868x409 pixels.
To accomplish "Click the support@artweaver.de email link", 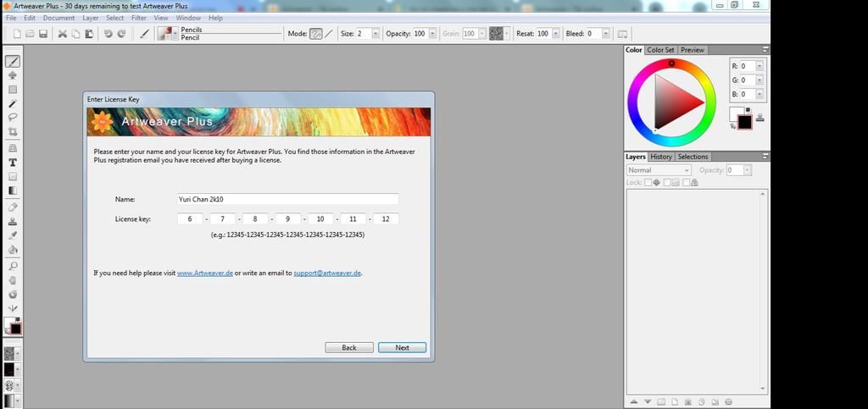I will 328,273.
